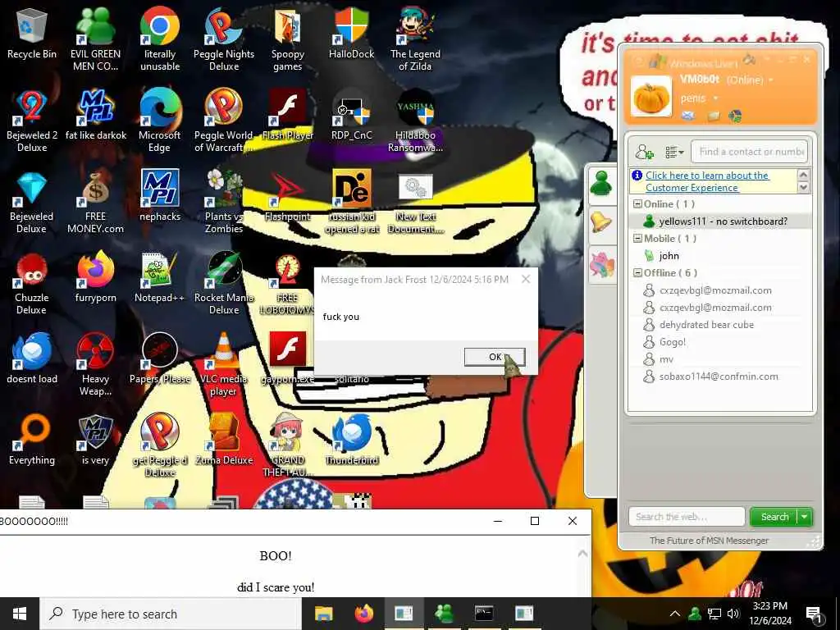
Task: Select the mobile contact john
Action: tap(720, 256)
